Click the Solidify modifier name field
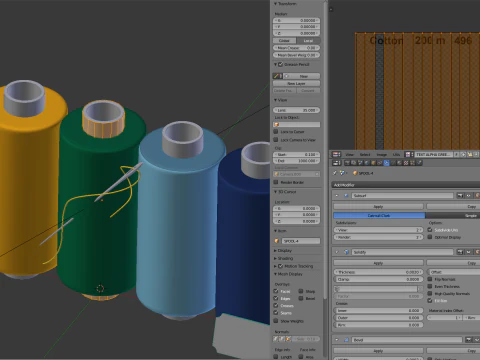The image size is (480, 360). (402, 252)
